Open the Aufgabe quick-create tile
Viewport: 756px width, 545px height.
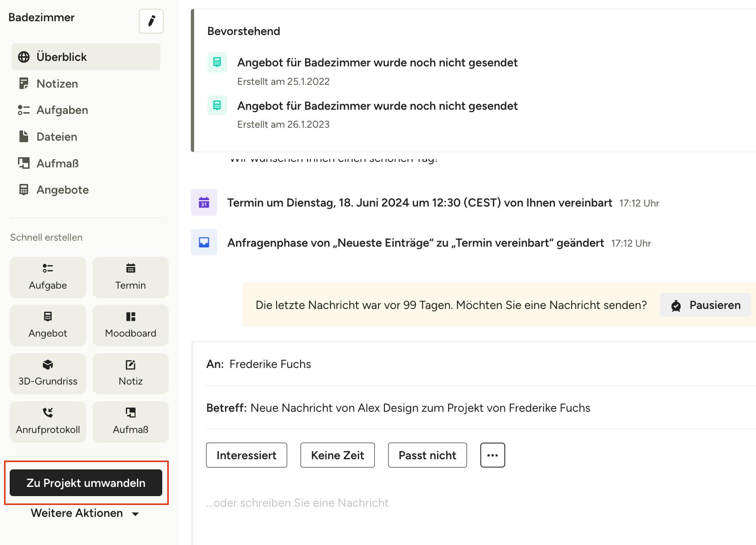pos(48,278)
